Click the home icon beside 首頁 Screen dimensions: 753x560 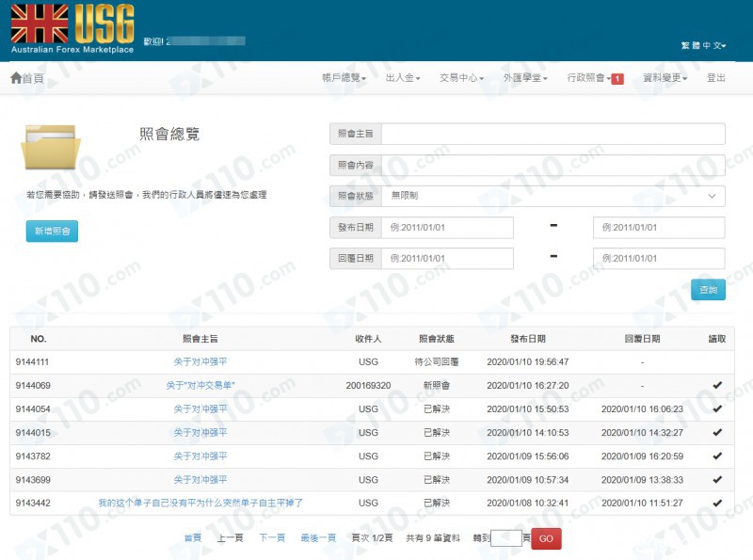pos(16,78)
